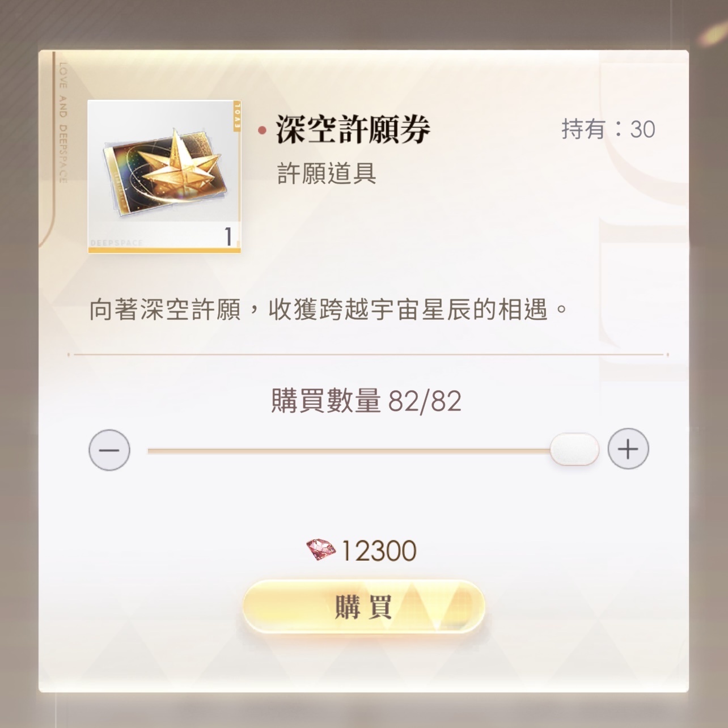
Task: Click the DEEPSPACE label under the thumbnail
Action: [116, 243]
